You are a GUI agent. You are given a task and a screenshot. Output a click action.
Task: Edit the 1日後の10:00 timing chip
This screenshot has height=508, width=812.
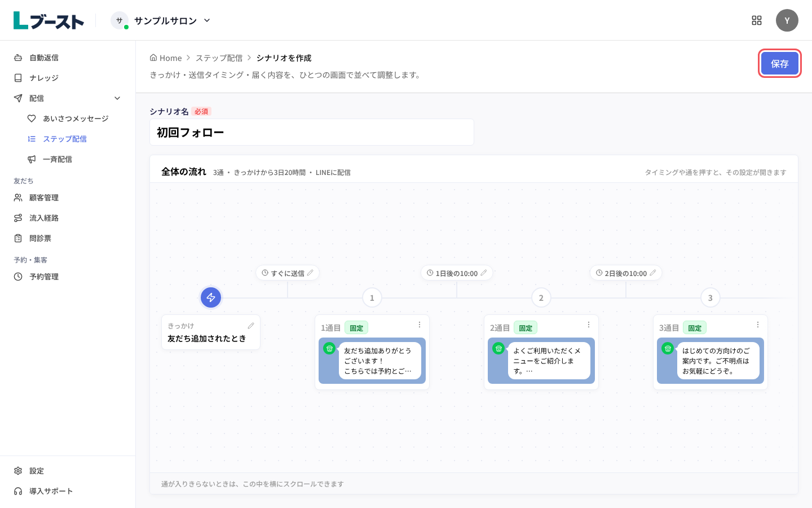pos(457,273)
